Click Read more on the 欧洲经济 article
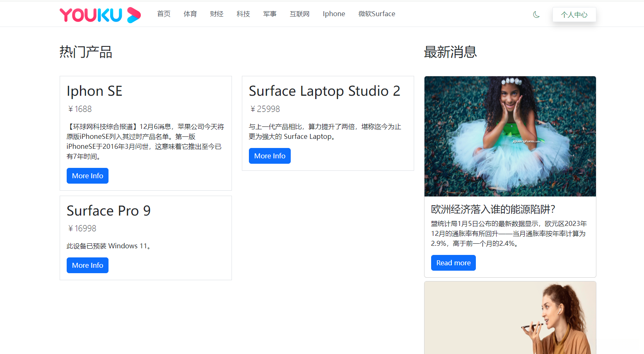Image resolution: width=644 pixels, height=354 pixels. pos(453,263)
